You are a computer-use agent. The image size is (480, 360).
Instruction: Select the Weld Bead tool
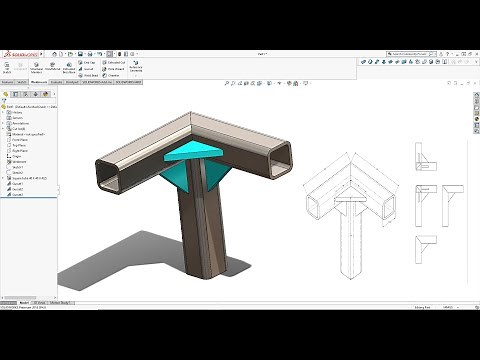tap(88, 76)
